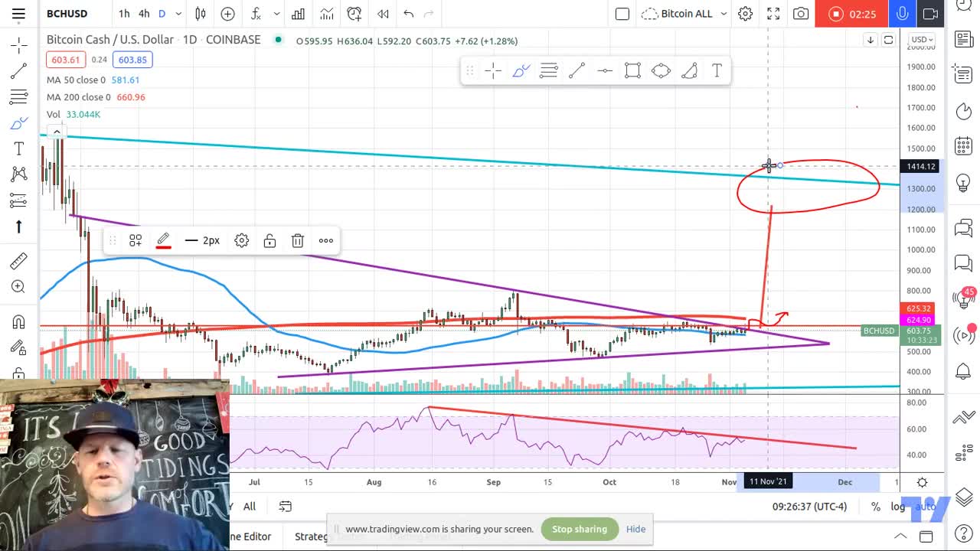Open the watchlist panel in right sidebar
Viewport: 980px width, 551px height.
pos(963,40)
